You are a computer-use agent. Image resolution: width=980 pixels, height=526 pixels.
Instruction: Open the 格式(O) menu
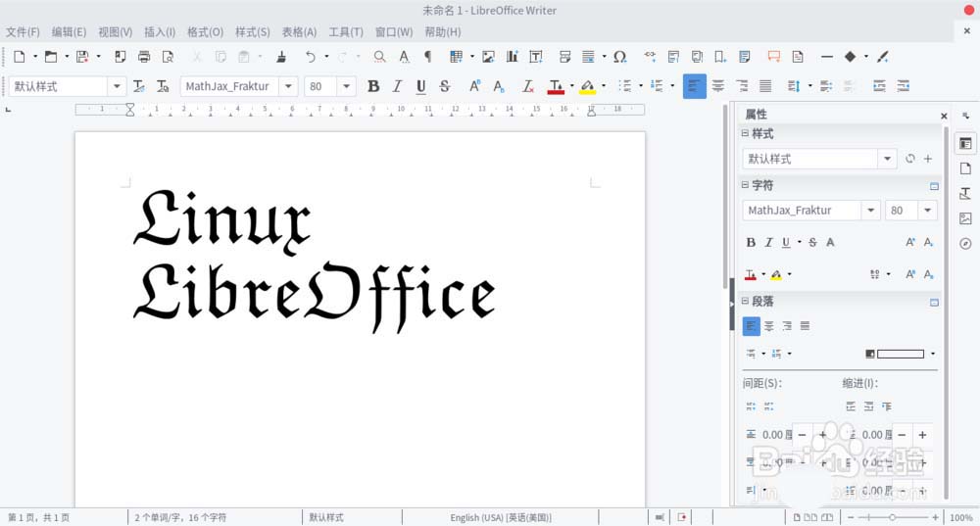point(205,32)
